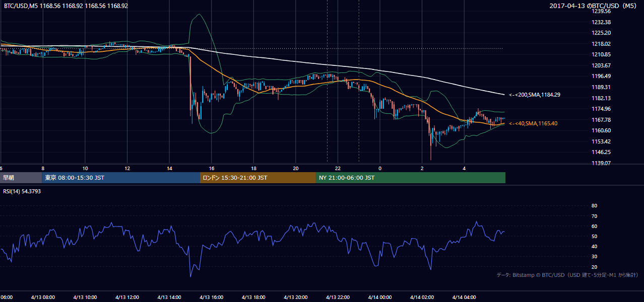This screenshot has height=302, width=644.
Task: Click the Bitstamp data source note
Action: click(567, 275)
